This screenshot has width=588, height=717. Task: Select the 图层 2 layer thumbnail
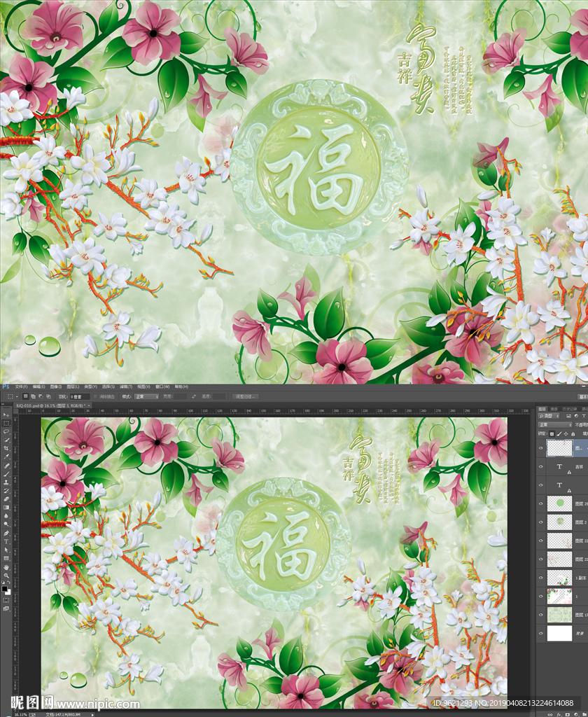click(560, 522)
